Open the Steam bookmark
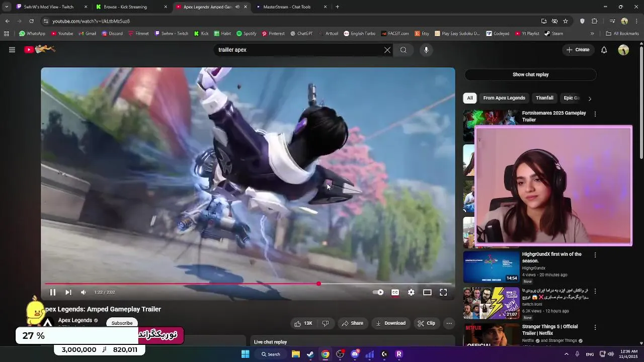Viewport: 644px width, 362px height. pyautogui.click(x=554, y=34)
